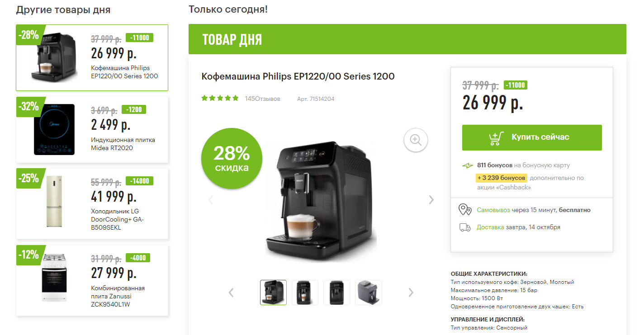Open the Самовывоз link
This screenshot has width=644, height=335.
(x=493, y=210)
